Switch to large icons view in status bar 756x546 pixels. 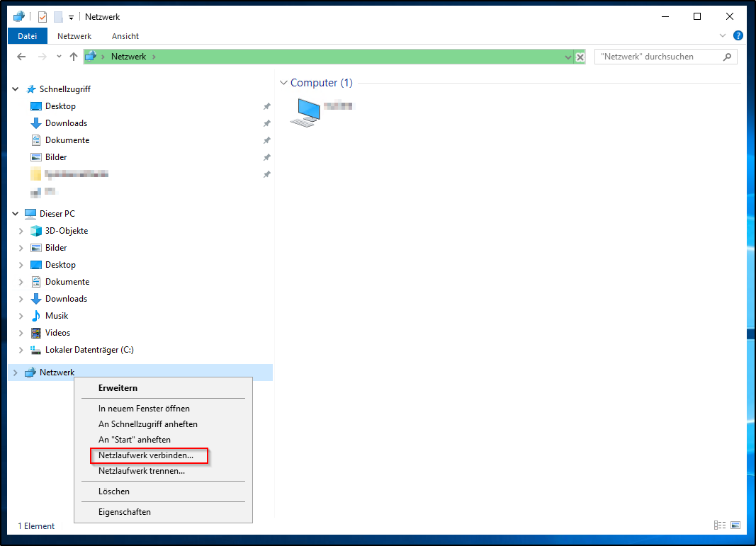pos(735,525)
